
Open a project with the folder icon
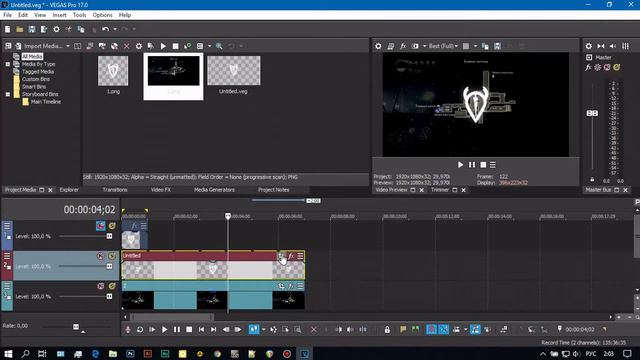click(20, 29)
